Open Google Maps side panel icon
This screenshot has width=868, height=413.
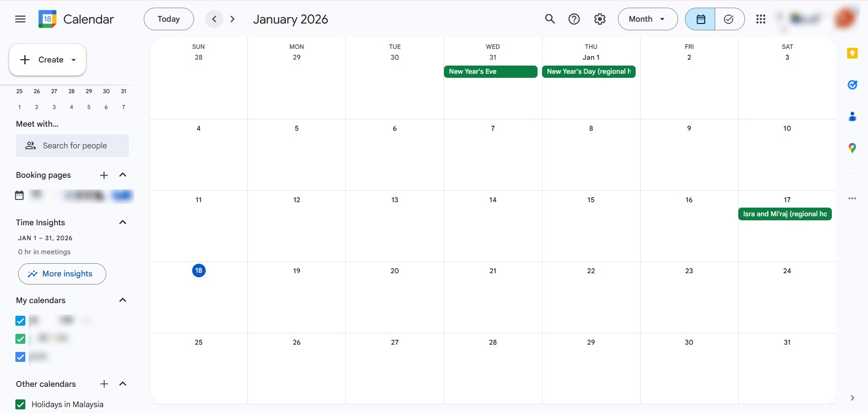tap(852, 148)
